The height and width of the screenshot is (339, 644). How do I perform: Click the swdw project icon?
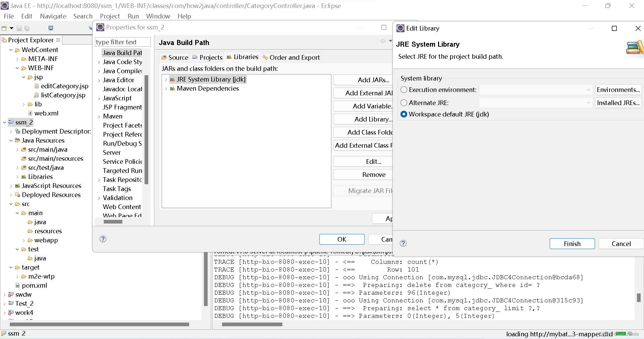11,294
